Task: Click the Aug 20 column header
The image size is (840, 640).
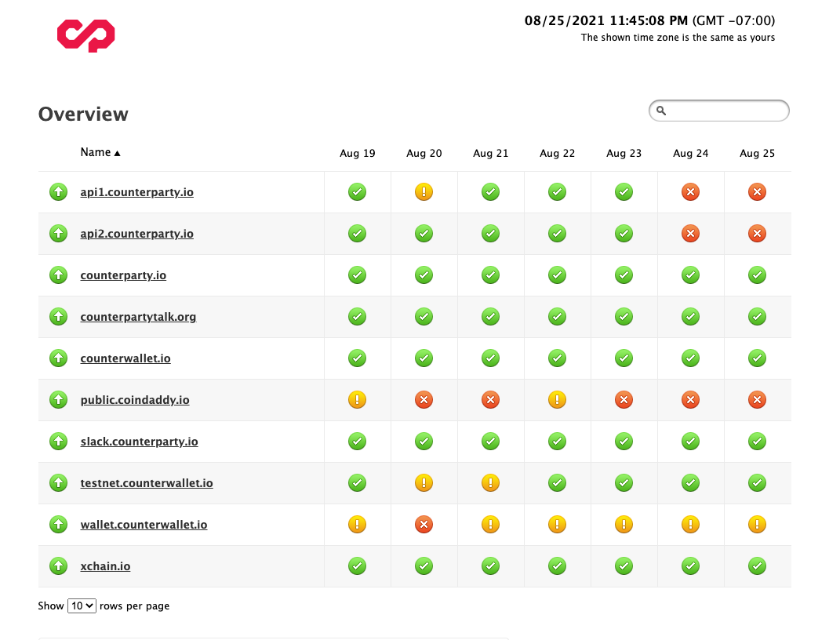Action: [424, 153]
